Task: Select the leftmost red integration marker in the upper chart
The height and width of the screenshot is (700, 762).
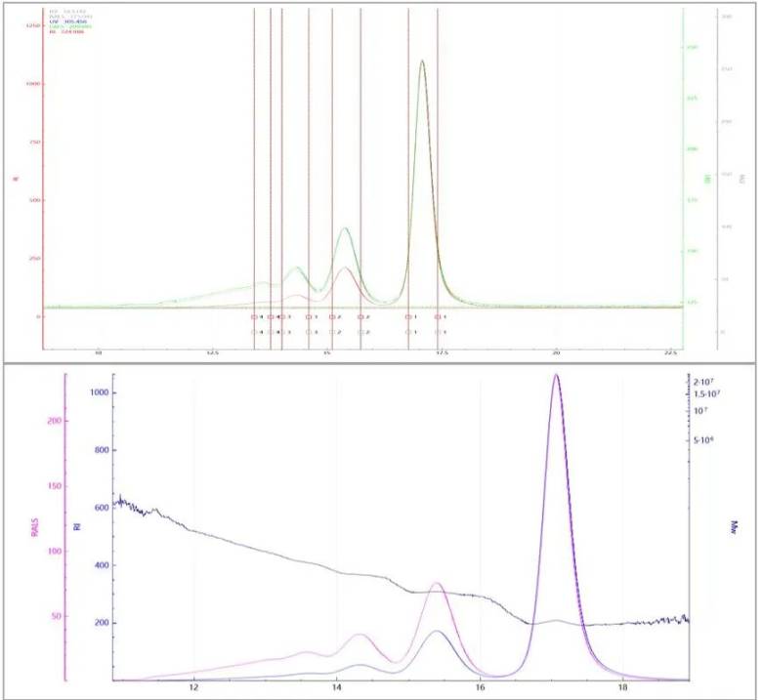Action: click(x=254, y=316)
